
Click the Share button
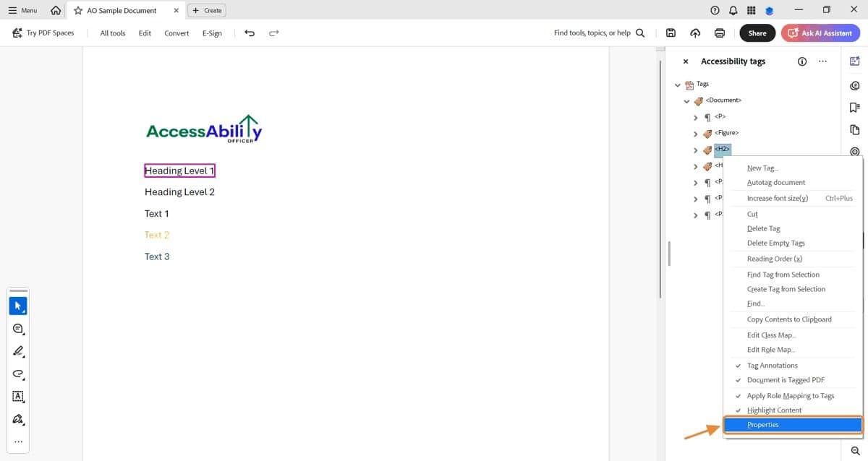pyautogui.click(x=757, y=33)
